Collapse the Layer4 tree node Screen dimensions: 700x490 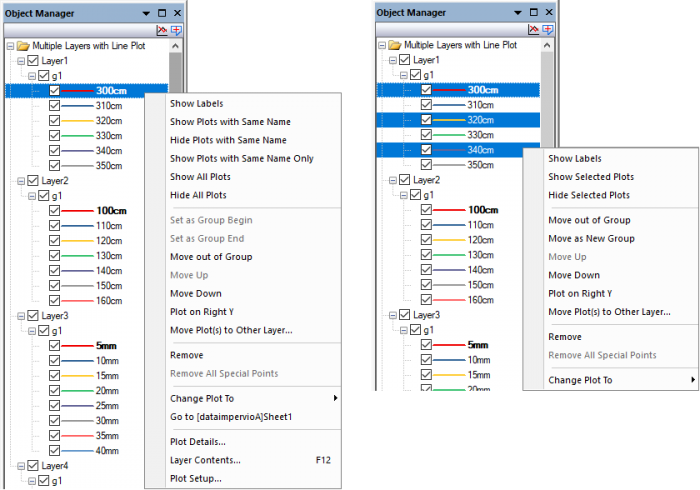(19, 465)
